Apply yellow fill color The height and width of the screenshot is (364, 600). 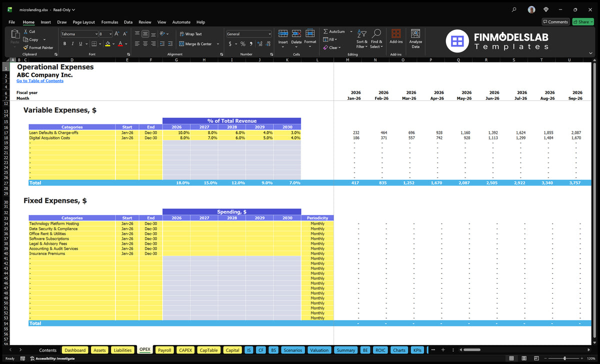(x=107, y=44)
